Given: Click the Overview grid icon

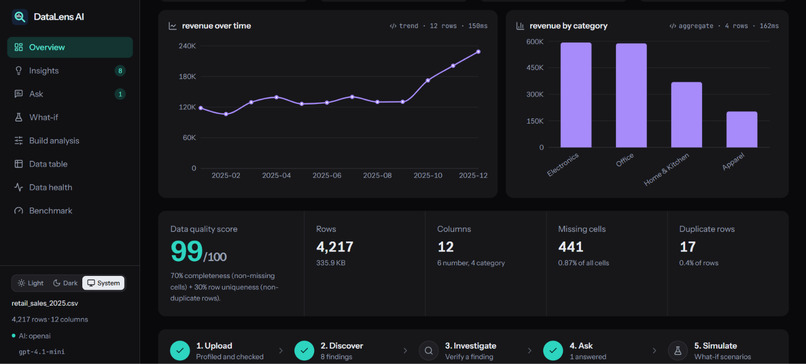Looking at the screenshot, I should coord(19,47).
